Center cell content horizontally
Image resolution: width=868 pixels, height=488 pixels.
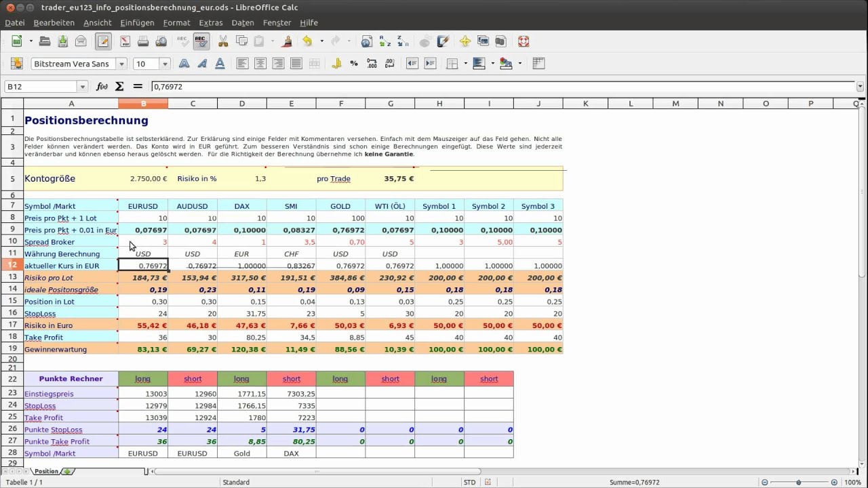[x=260, y=64]
